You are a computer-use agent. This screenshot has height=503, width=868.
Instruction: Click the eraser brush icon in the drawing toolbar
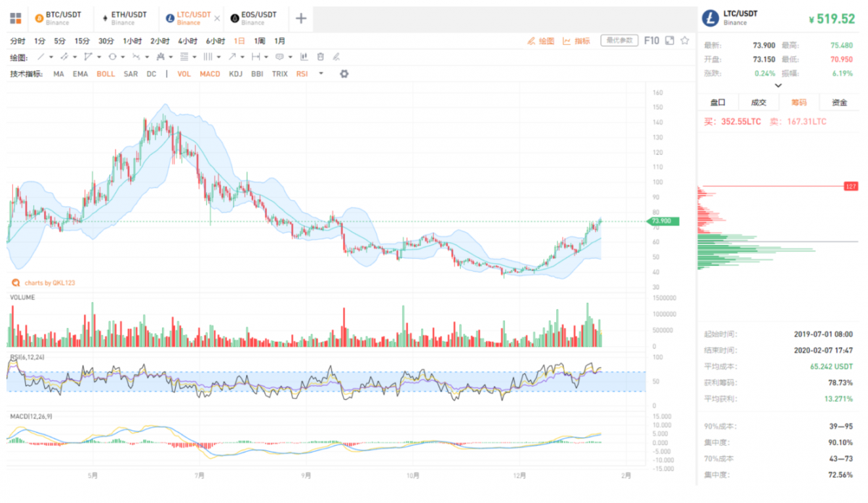point(336,56)
